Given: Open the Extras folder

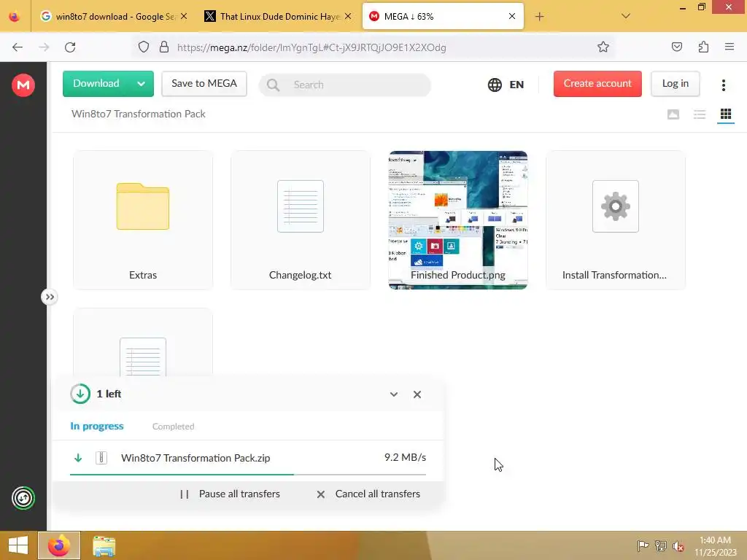Looking at the screenshot, I should [143, 220].
